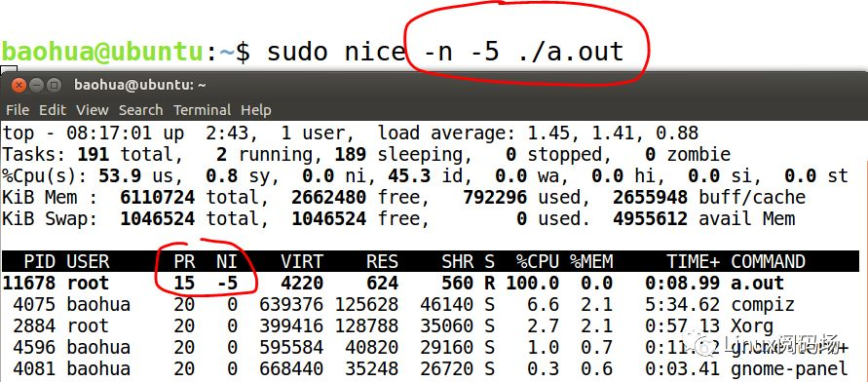Select the %CPU column header

point(537,261)
